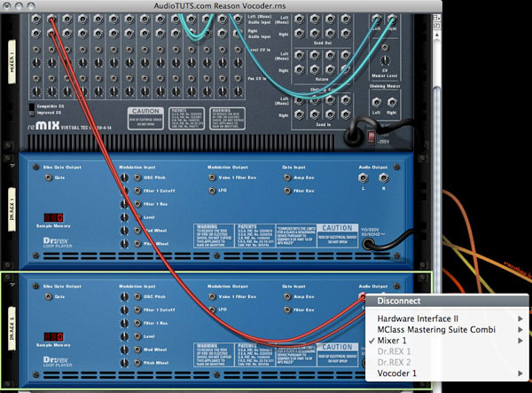Click the OSC Pitch input jack on Dr.REX 1
Viewport: 532px width, 393px height.
click(x=137, y=177)
